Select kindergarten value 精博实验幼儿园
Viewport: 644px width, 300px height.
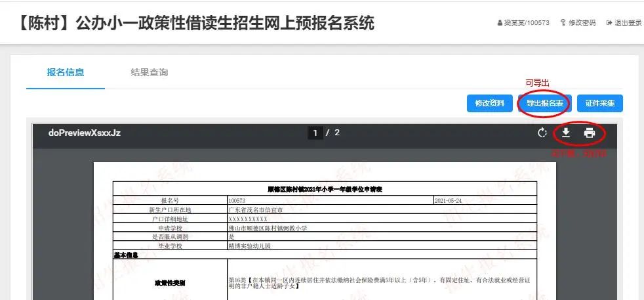(250, 246)
